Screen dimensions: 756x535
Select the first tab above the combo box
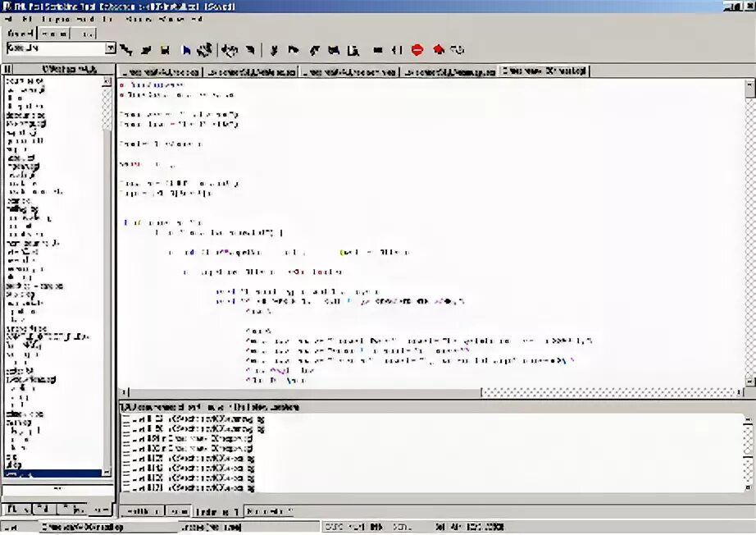tap(20, 34)
